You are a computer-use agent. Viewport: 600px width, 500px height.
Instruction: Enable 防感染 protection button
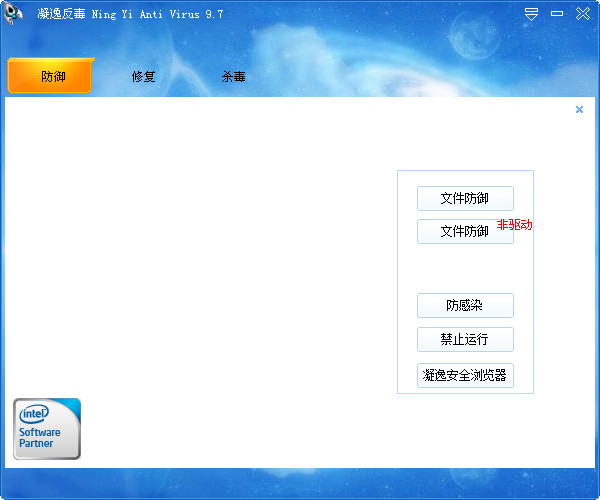click(x=465, y=305)
